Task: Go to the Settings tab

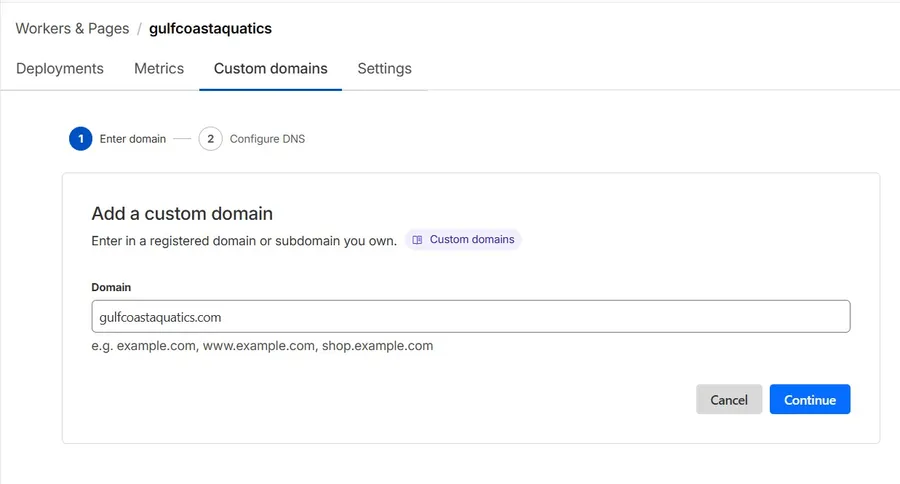Action: click(385, 68)
